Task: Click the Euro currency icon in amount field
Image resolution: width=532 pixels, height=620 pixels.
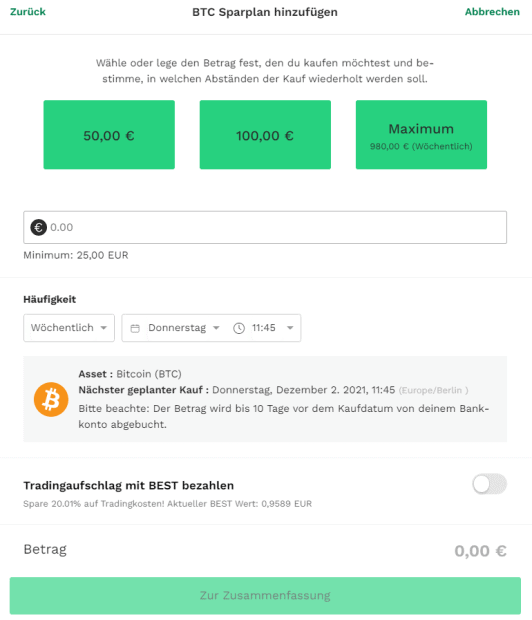Action: point(38,227)
